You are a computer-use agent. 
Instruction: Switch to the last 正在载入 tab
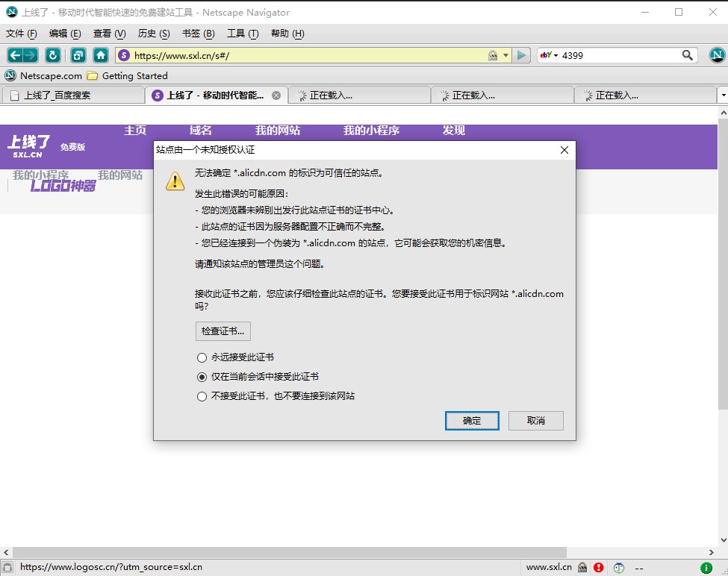(645, 95)
